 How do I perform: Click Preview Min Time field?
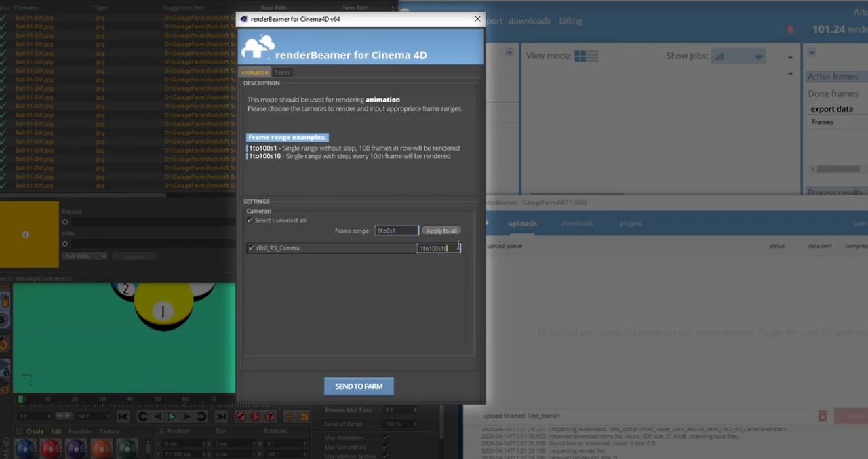click(x=400, y=410)
